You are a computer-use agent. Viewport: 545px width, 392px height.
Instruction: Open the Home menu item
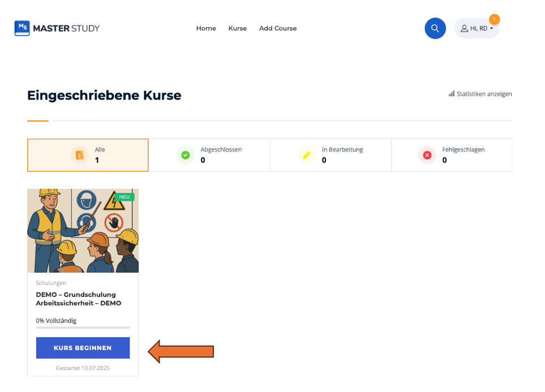click(206, 28)
